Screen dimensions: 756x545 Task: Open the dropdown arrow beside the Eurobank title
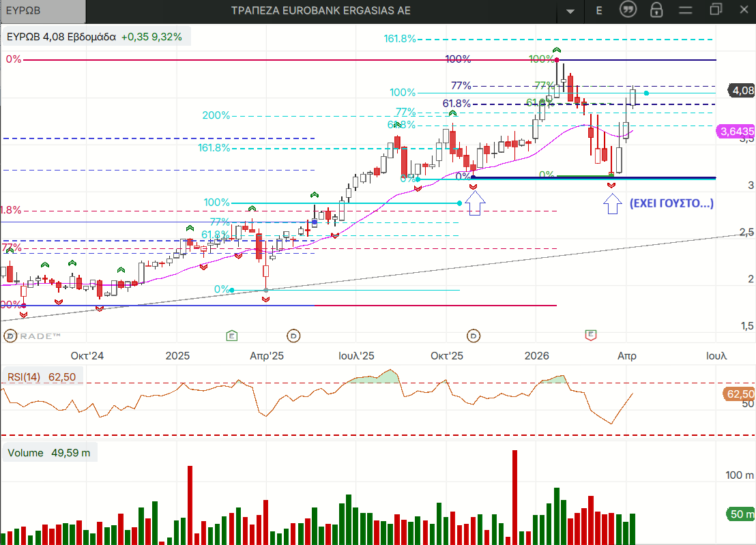[570, 11]
